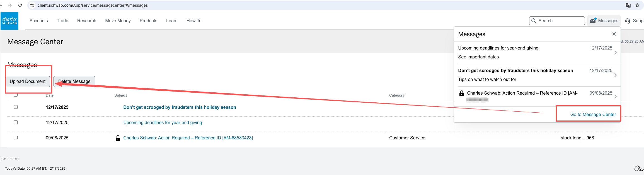This screenshot has height=175, width=644.
Task: Click padlock icon in Messages popup
Action: (462, 93)
